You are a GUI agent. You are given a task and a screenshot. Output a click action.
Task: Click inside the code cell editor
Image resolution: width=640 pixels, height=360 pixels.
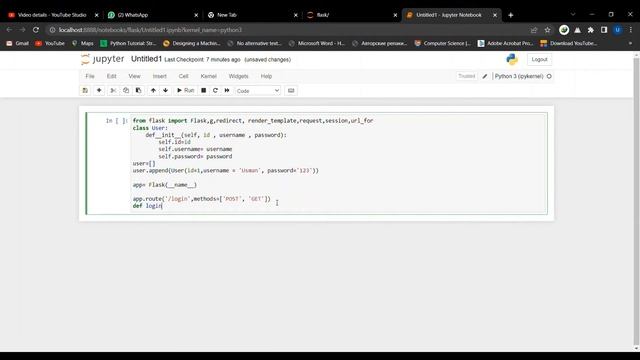point(338,163)
